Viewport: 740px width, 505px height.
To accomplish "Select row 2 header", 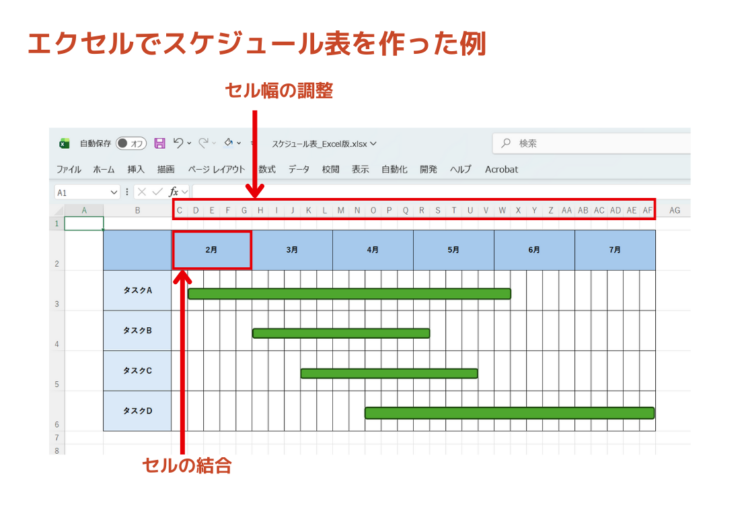I will (57, 251).
